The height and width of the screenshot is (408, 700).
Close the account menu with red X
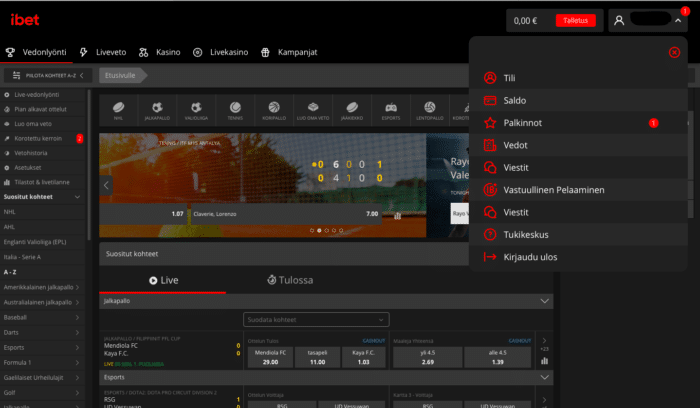674,52
